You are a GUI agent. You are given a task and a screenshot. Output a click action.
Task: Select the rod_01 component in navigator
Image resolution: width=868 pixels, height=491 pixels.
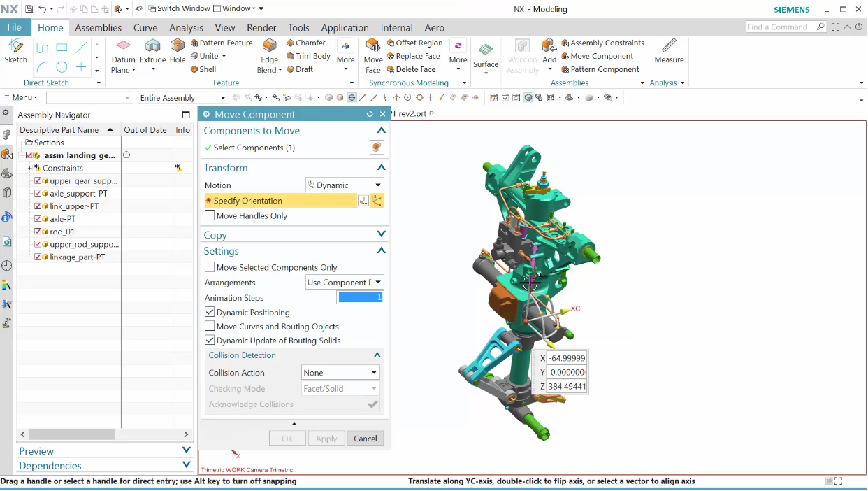62,232
